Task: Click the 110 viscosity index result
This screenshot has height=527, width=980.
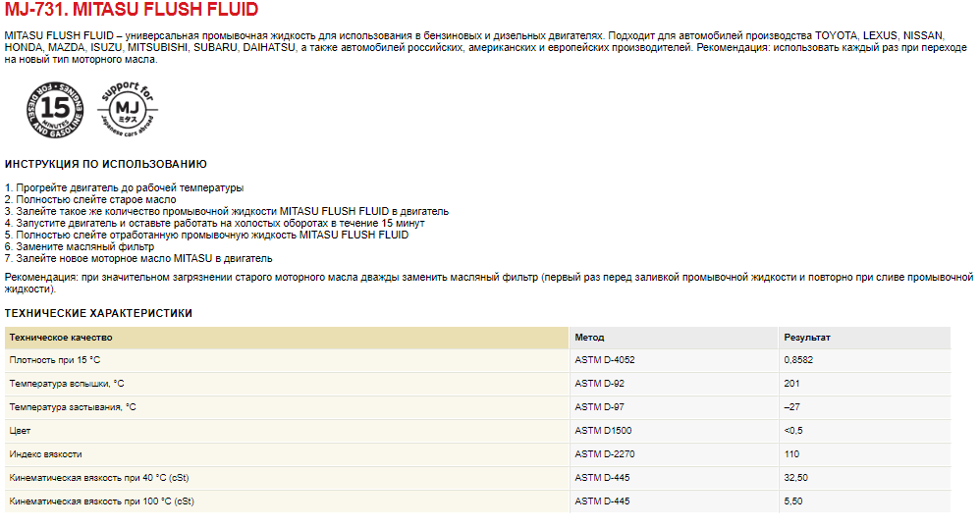Action: (x=865, y=454)
